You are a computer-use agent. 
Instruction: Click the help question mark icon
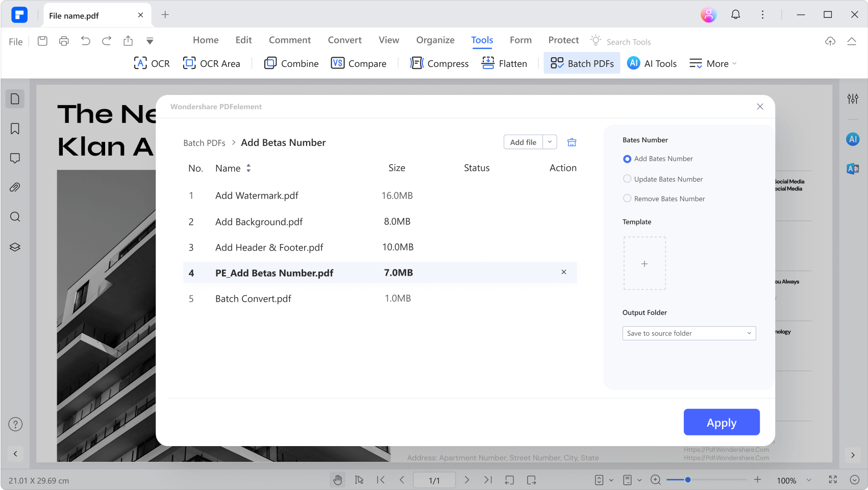point(15,424)
